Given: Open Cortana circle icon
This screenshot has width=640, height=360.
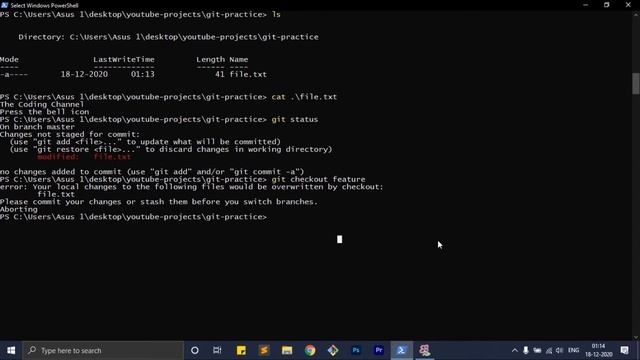Looking at the screenshot, I should click(x=195, y=350).
